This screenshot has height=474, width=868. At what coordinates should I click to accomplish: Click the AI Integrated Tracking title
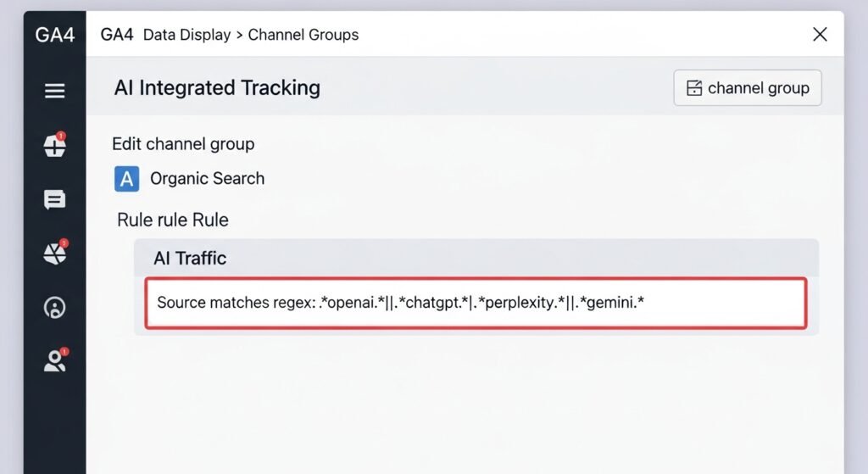click(x=217, y=88)
